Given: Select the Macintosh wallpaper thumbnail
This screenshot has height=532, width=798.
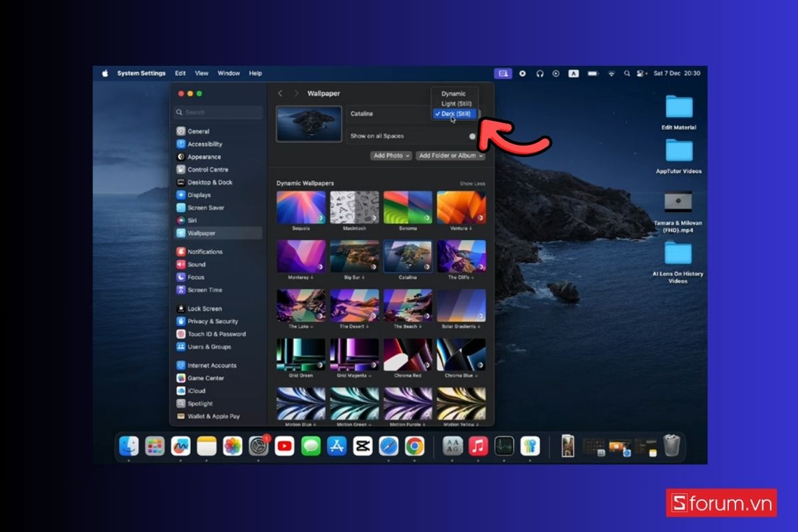Looking at the screenshot, I should [x=354, y=207].
